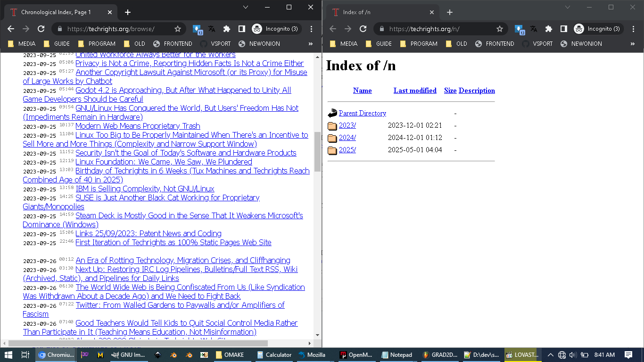This screenshot has width=644, height=362.
Task: Switch to Notepad in the taskbar
Action: [x=396, y=355]
